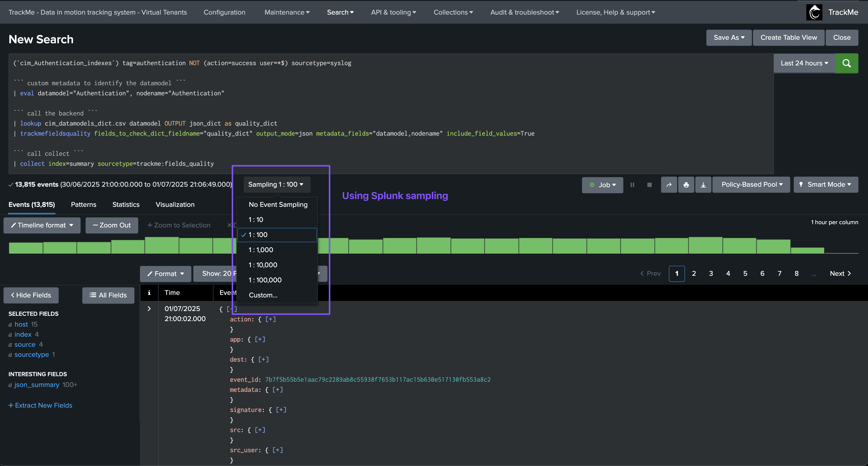The width and height of the screenshot is (868, 466).
Task: Open the Collections menu
Action: pyautogui.click(x=453, y=13)
